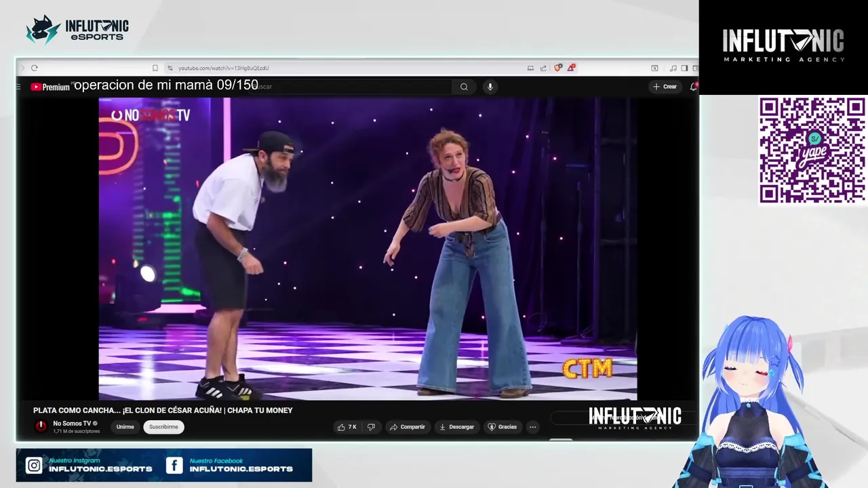Open the No Somos TV channel name link
The width and height of the screenshot is (868, 488).
pyautogui.click(x=72, y=424)
